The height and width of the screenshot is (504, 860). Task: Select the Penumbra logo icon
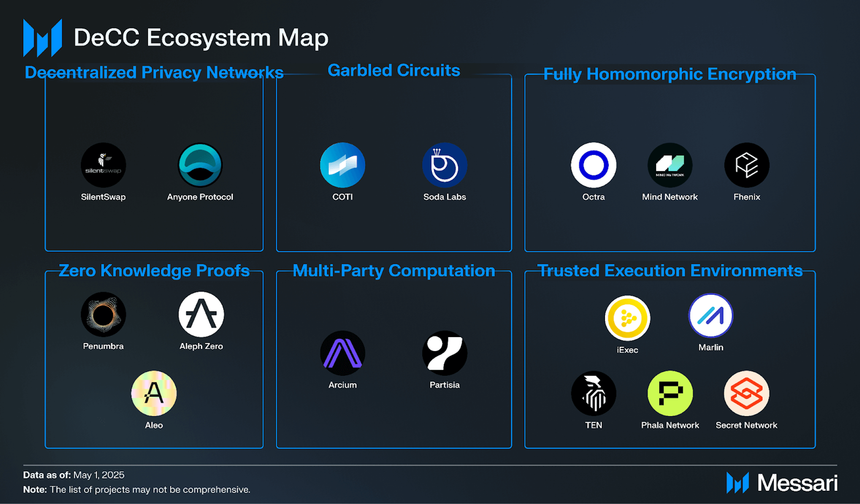(x=103, y=314)
